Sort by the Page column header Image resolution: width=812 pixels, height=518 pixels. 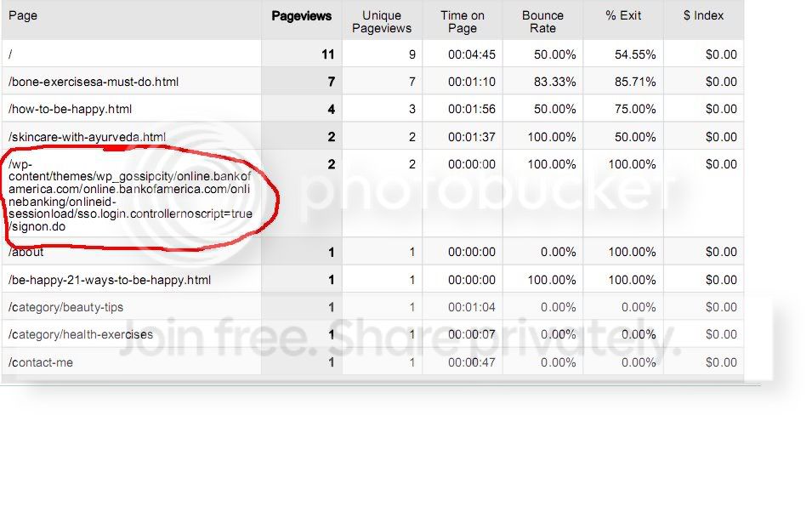pos(23,15)
